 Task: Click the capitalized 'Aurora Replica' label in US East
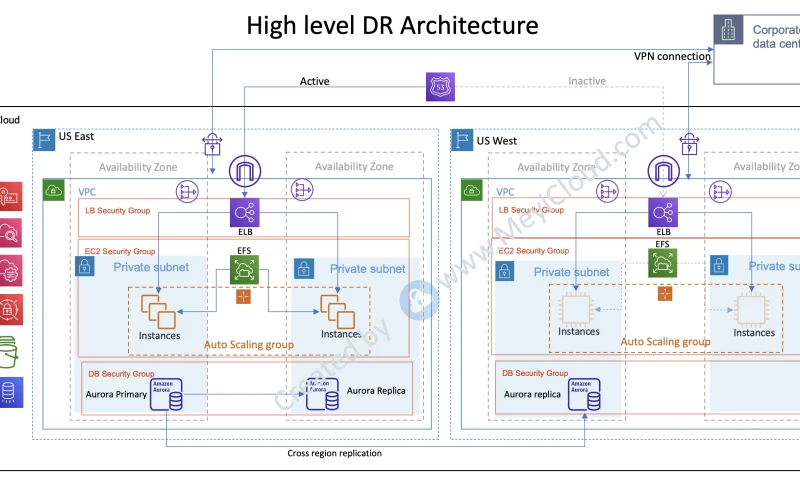tap(376, 391)
